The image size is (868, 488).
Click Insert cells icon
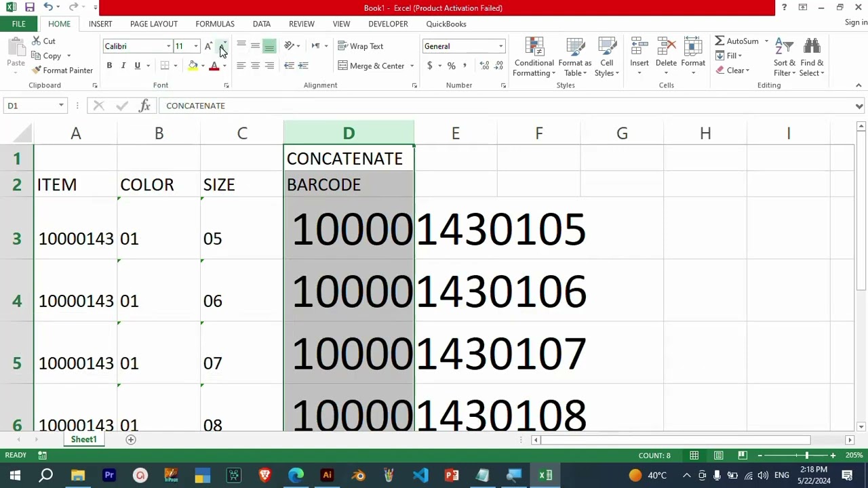click(x=639, y=47)
